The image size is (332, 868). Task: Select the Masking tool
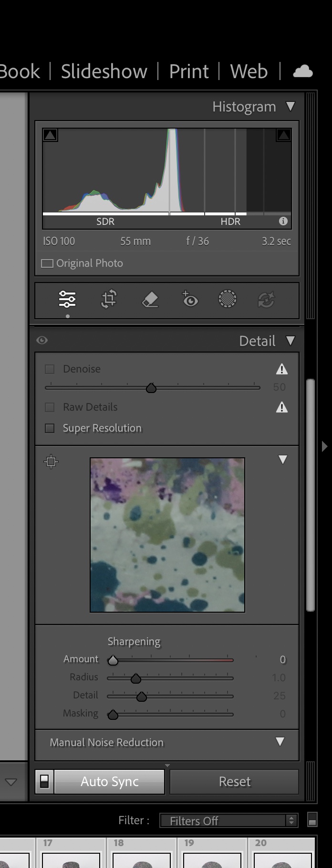coord(227,299)
